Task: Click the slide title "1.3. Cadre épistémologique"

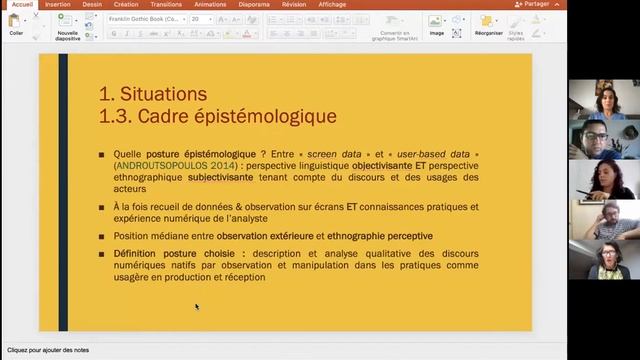Action: click(x=218, y=116)
